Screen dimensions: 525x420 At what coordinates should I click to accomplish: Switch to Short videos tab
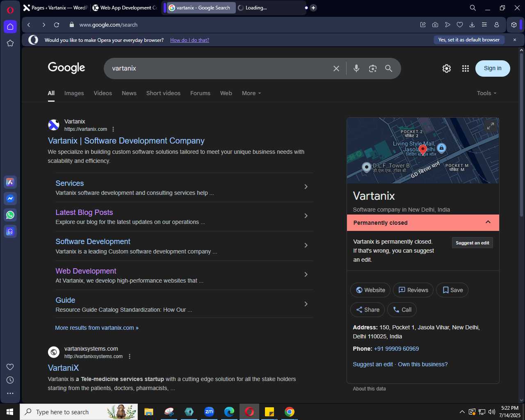coord(163,93)
